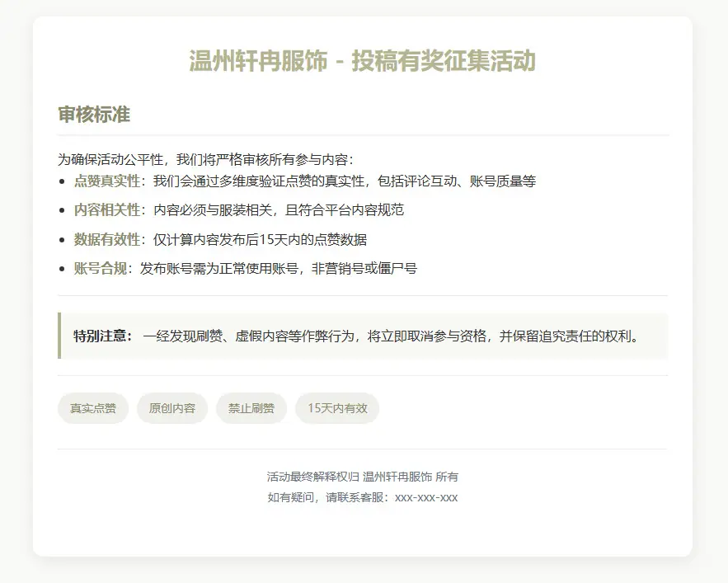Click the 原创内容 tag

(172, 408)
